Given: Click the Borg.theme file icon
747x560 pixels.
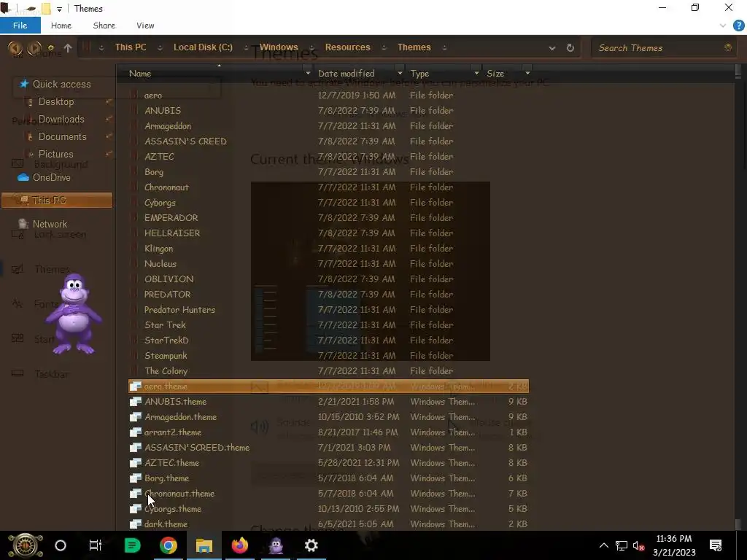Looking at the screenshot, I should click(135, 478).
